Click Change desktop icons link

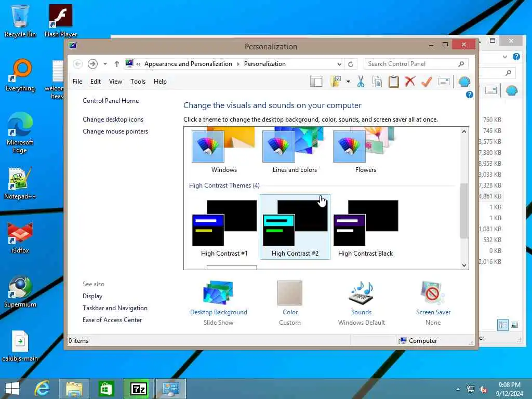click(x=113, y=119)
